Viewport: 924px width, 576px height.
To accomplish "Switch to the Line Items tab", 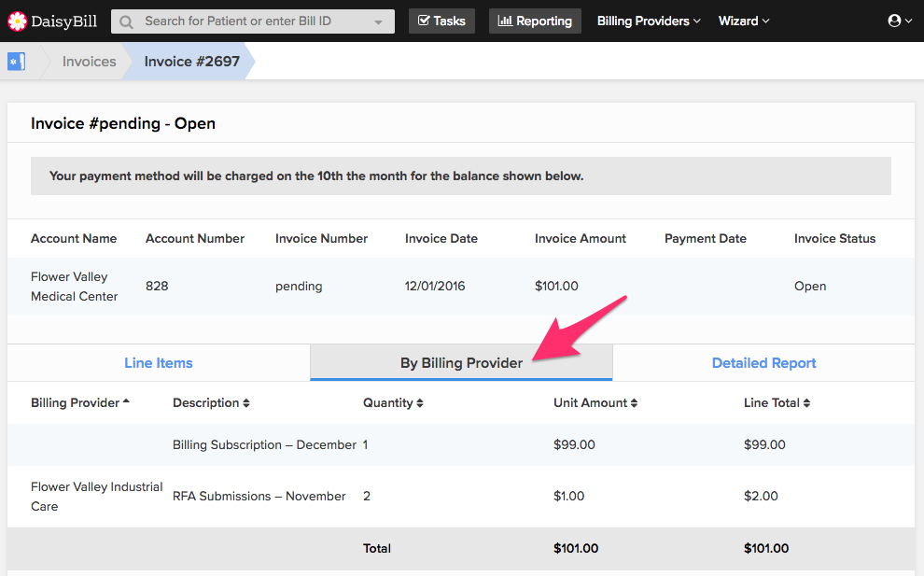I will pyautogui.click(x=159, y=362).
